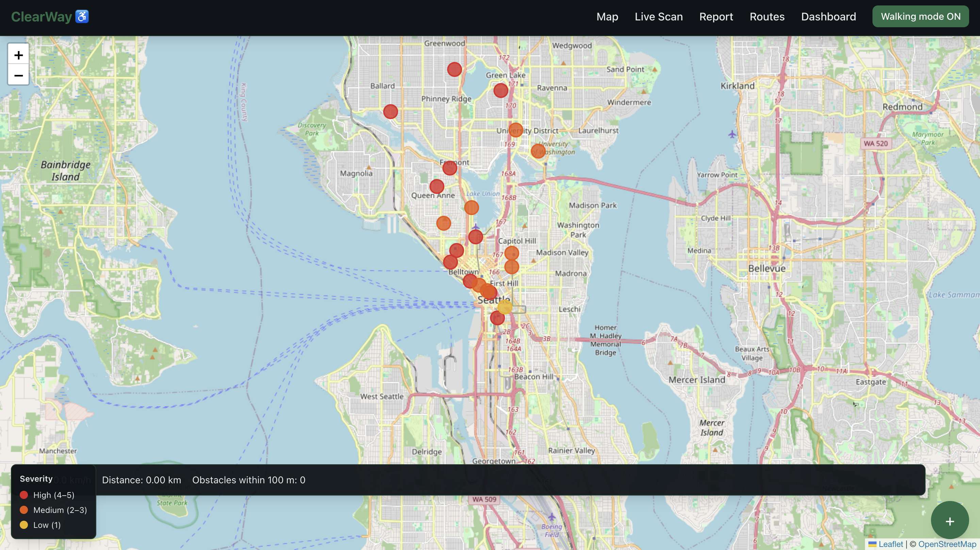Click the red marker near Green Lake

[501, 90]
